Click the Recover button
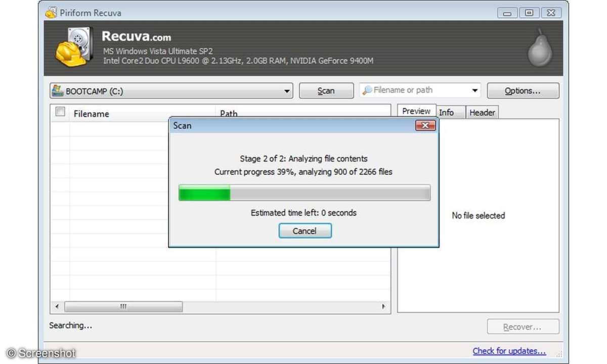Image resolution: width=607 pixels, height=364 pixels. (x=523, y=327)
